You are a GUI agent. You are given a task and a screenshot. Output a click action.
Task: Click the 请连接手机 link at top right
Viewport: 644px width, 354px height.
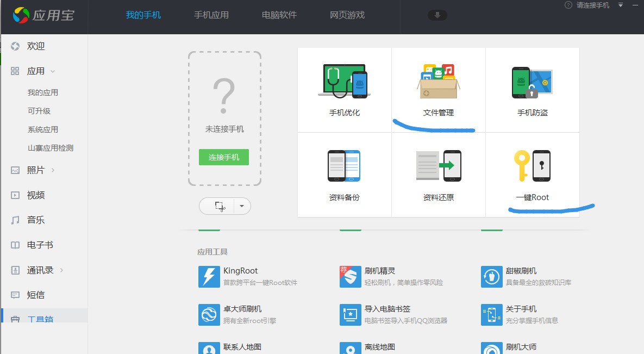click(x=593, y=5)
